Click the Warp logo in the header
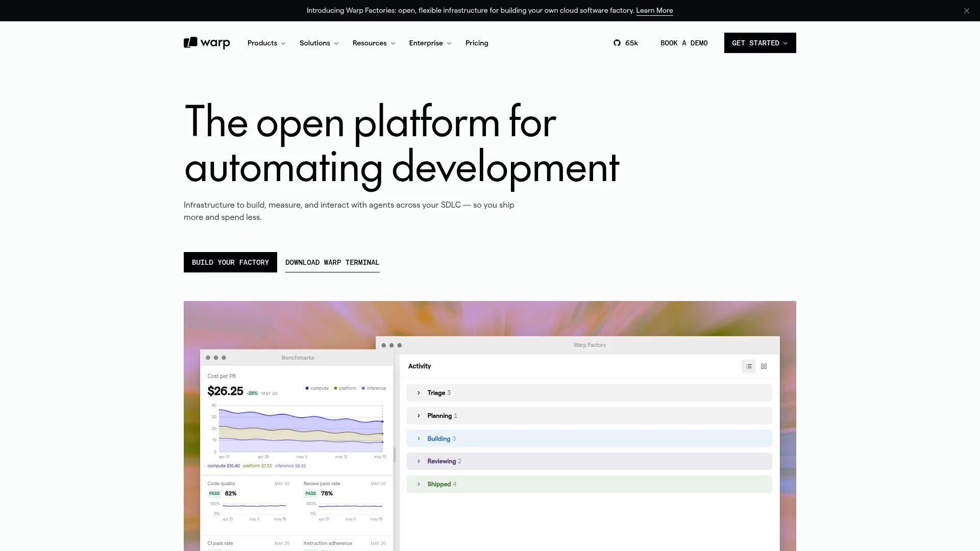This screenshot has width=980, height=551. point(207,43)
